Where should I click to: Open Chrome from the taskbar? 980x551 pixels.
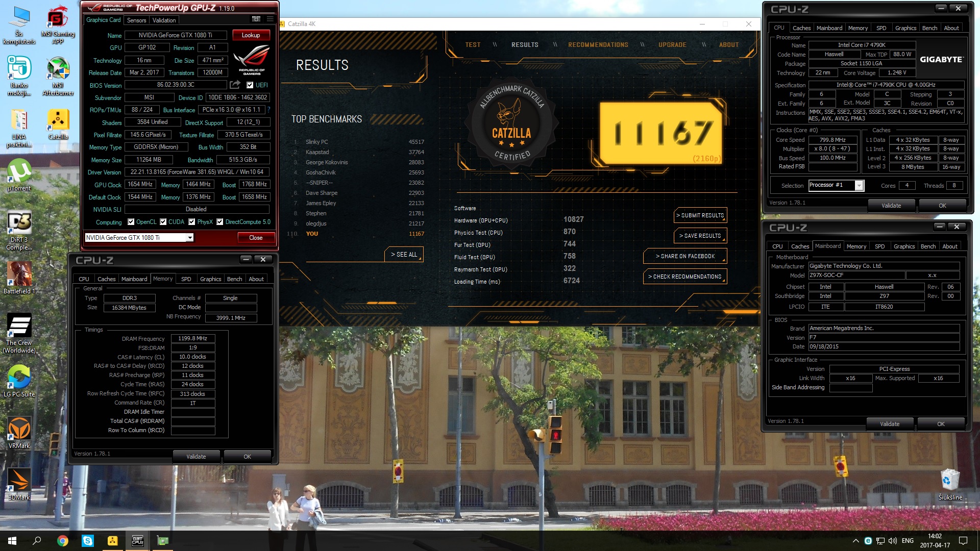coord(63,541)
